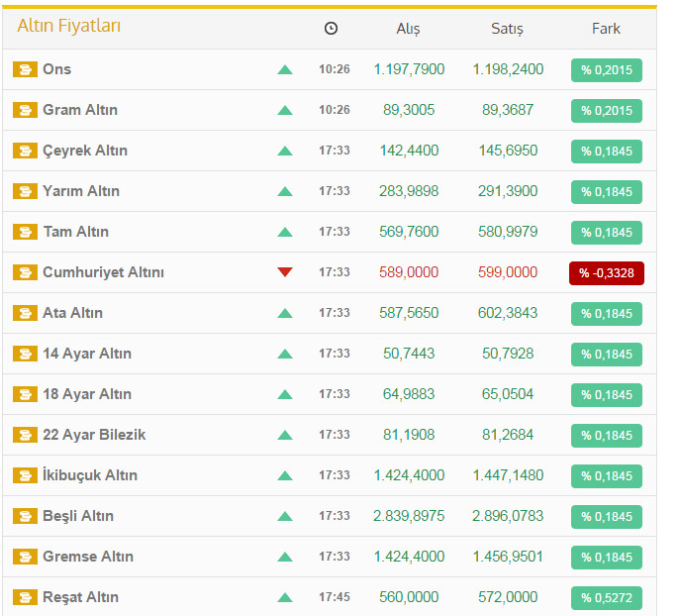The image size is (680, 616).
Task: Click the gold icon next to Beşli Altın
Action: [x=25, y=516]
